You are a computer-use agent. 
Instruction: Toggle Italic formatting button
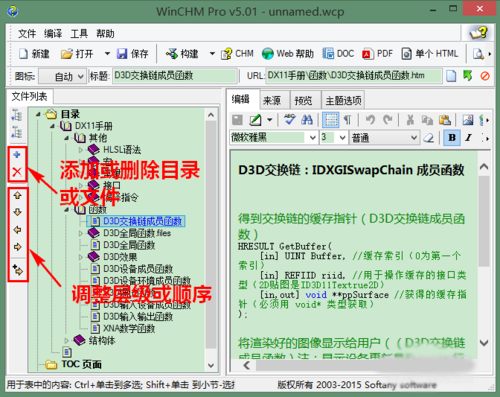click(469, 137)
